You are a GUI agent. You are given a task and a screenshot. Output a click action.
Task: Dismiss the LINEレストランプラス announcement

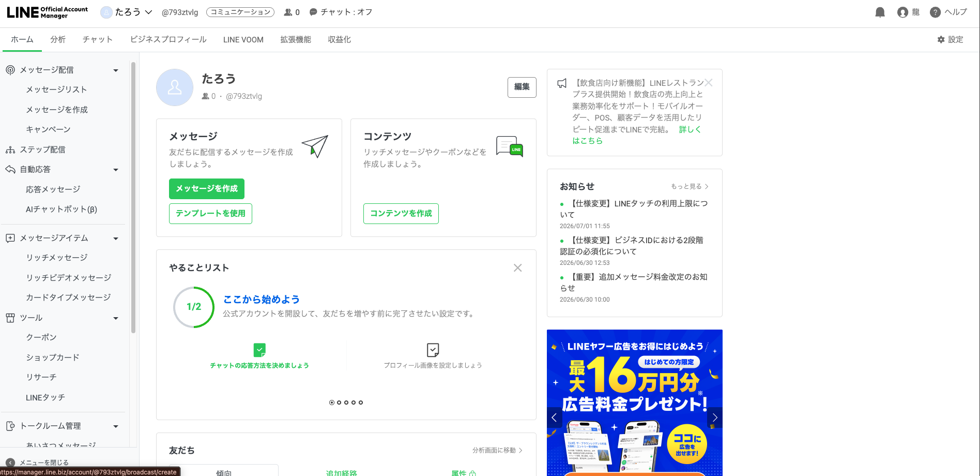tap(709, 83)
